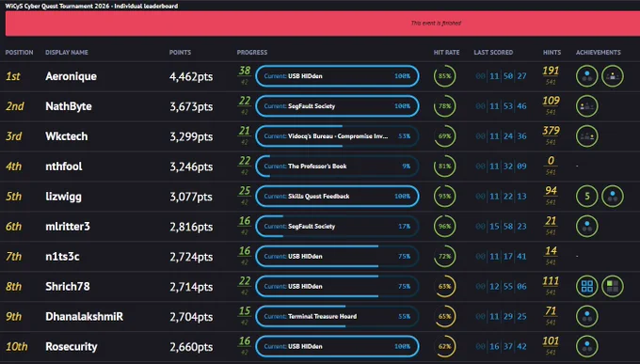Click NathByte's 78% hit rate ring
This screenshot has height=364, width=640.
(x=445, y=106)
